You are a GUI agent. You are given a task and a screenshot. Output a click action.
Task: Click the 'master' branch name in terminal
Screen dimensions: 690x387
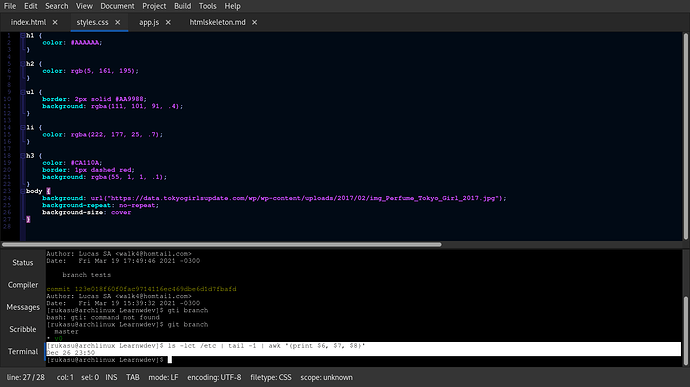point(66,332)
